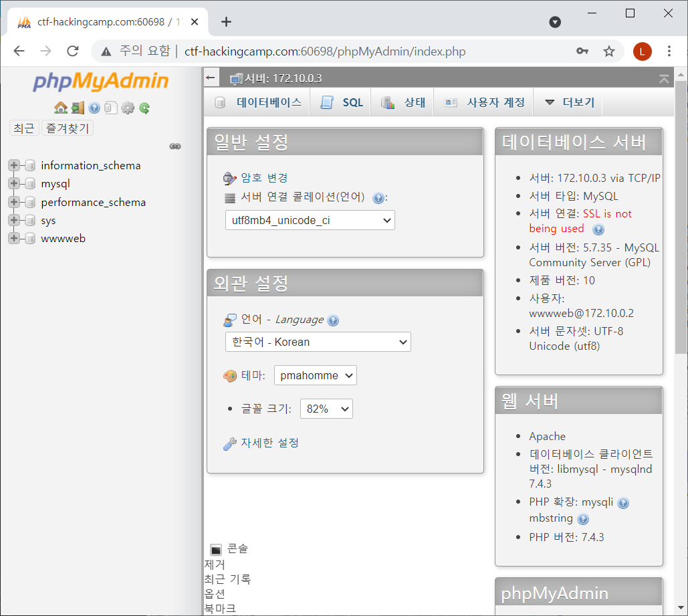This screenshot has height=616, width=688.
Task: Click 자세한 설정 more settings link
Action: click(x=270, y=443)
